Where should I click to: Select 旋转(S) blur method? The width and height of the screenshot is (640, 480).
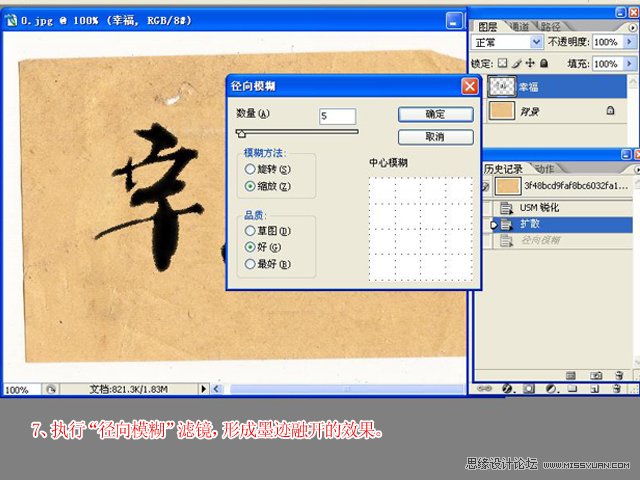point(250,169)
